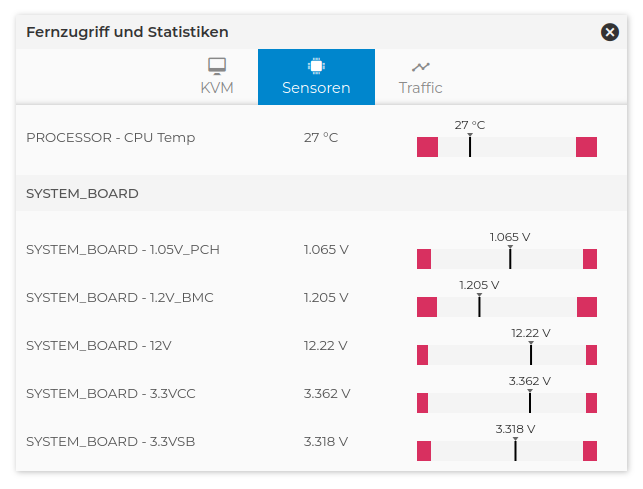Click the KVM monitor icon
Screen dimensions: 643x489
[x=217, y=66]
